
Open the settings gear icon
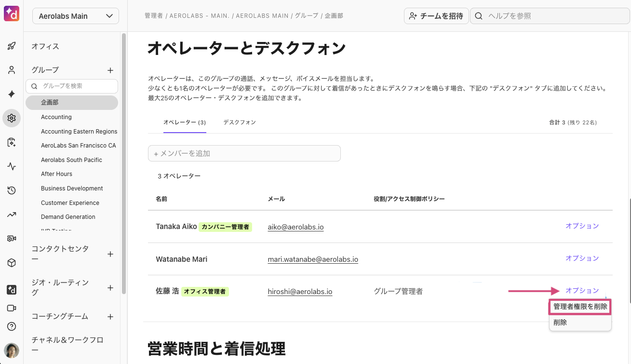point(12,118)
